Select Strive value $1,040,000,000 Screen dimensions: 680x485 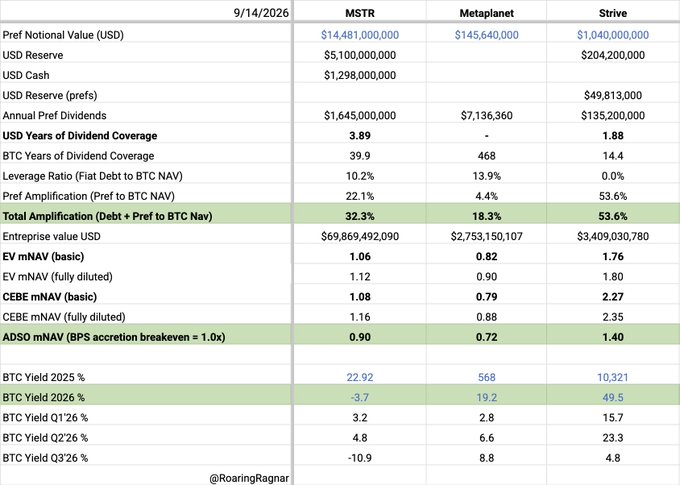pyautogui.click(x=613, y=35)
